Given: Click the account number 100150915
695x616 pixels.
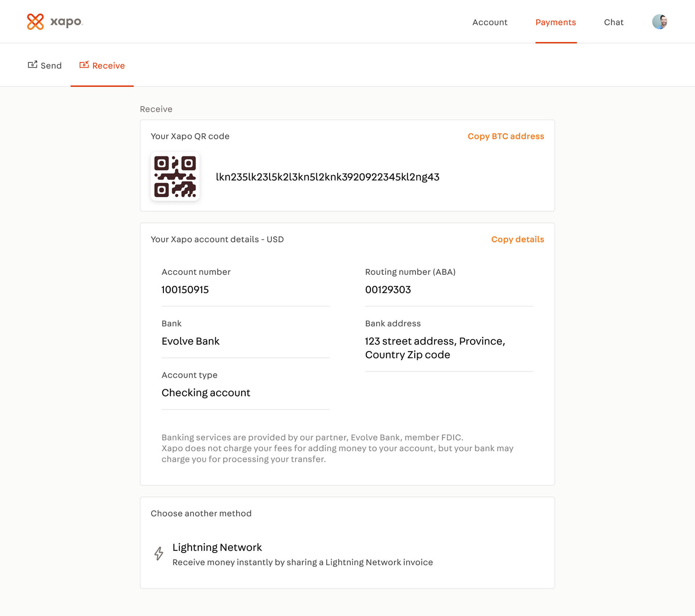Looking at the screenshot, I should click(185, 290).
